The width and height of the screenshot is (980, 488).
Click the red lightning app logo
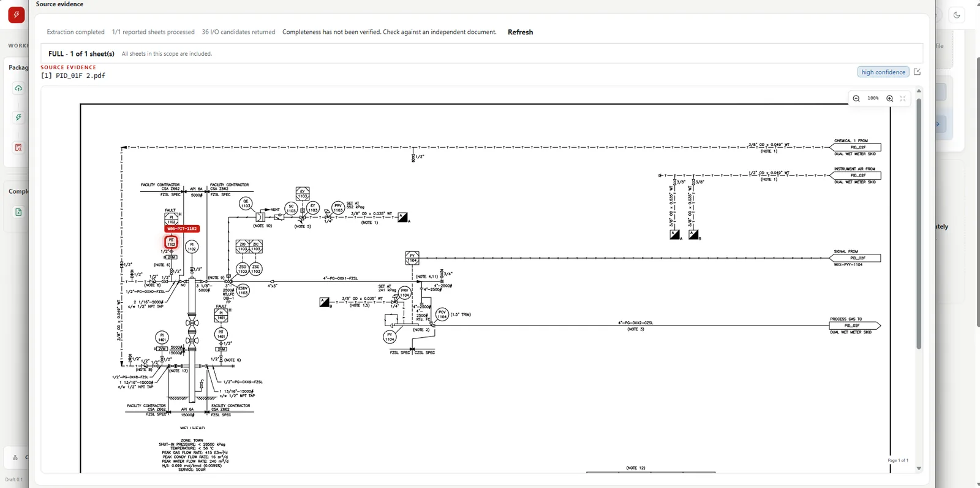pos(17,15)
